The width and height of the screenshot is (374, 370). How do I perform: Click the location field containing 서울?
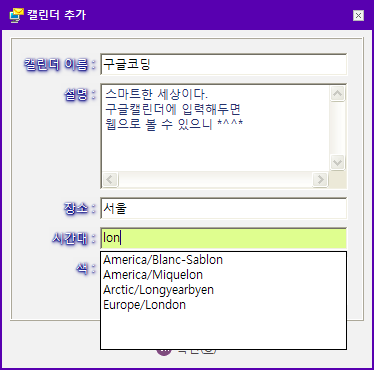click(x=223, y=208)
